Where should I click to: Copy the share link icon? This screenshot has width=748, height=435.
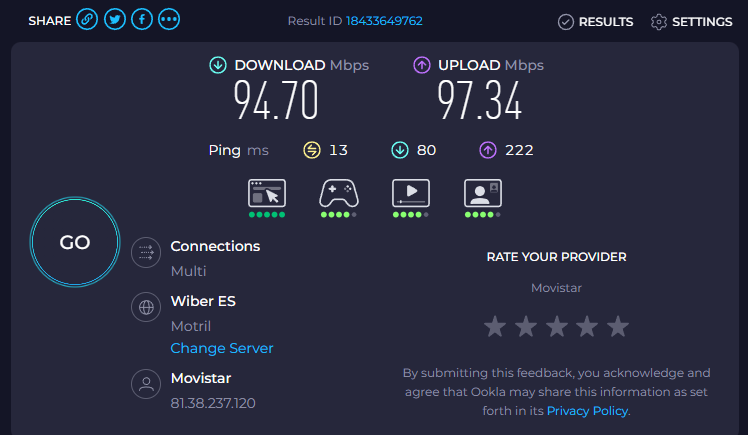pos(88,20)
